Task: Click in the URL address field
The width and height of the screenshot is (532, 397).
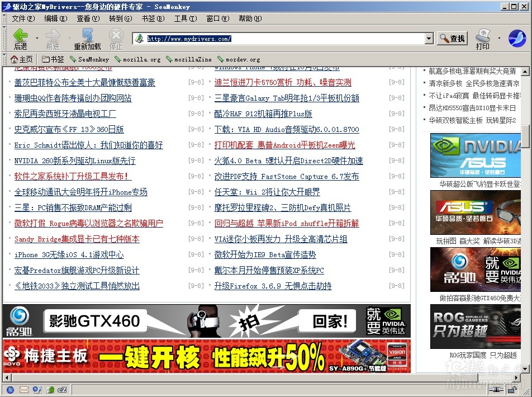Action: [279, 39]
